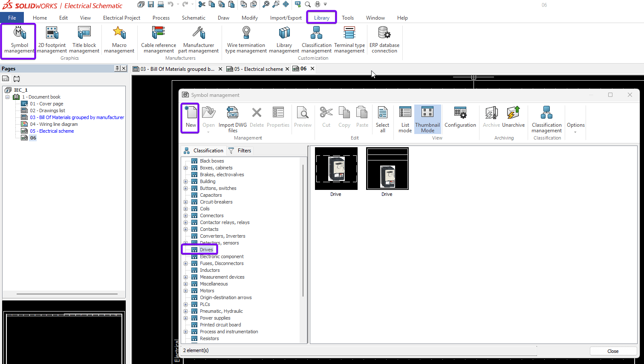Archive the selected symbols
The height and width of the screenshot is (364, 644).
coord(491,119)
